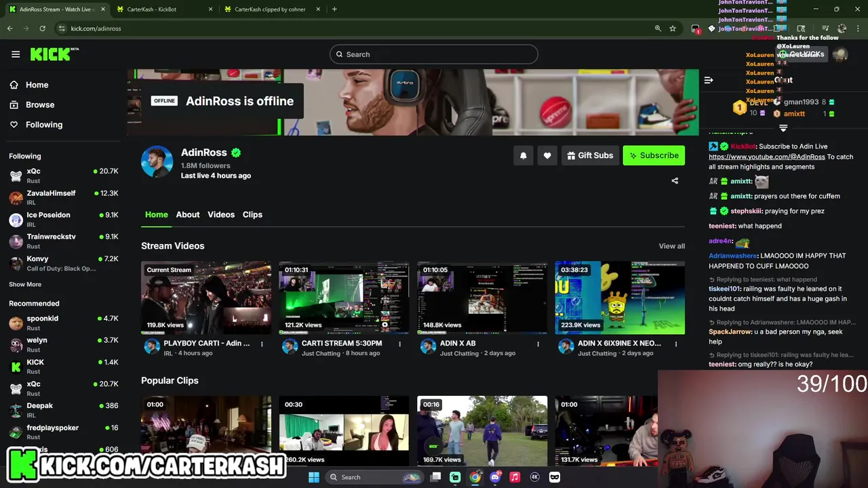The image size is (868, 488).
Task: Switch to CarterKash - KickBot browser tab
Action: 163,9
